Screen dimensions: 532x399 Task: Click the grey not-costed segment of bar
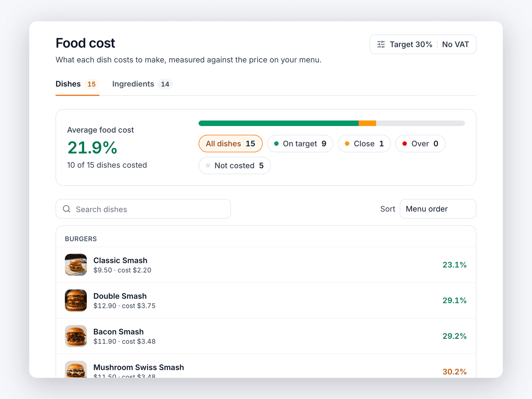pos(420,123)
